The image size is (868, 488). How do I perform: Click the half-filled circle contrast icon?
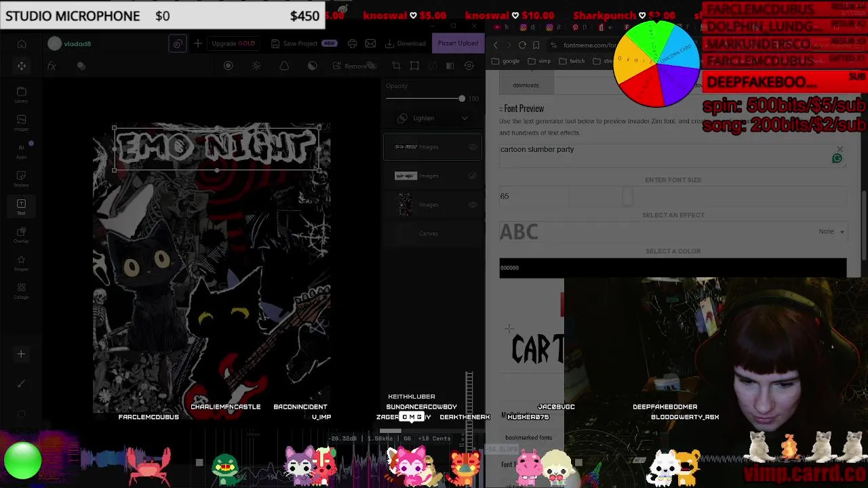pyautogui.click(x=312, y=66)
